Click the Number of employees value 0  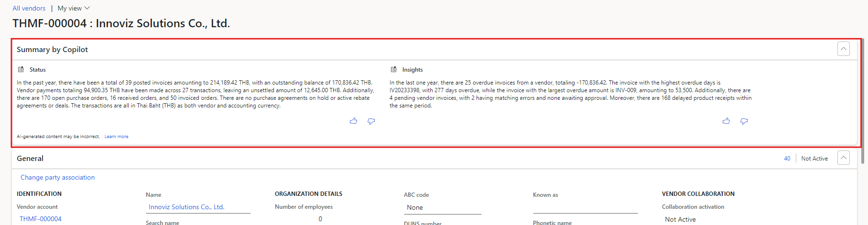click(x=320, y=219)
